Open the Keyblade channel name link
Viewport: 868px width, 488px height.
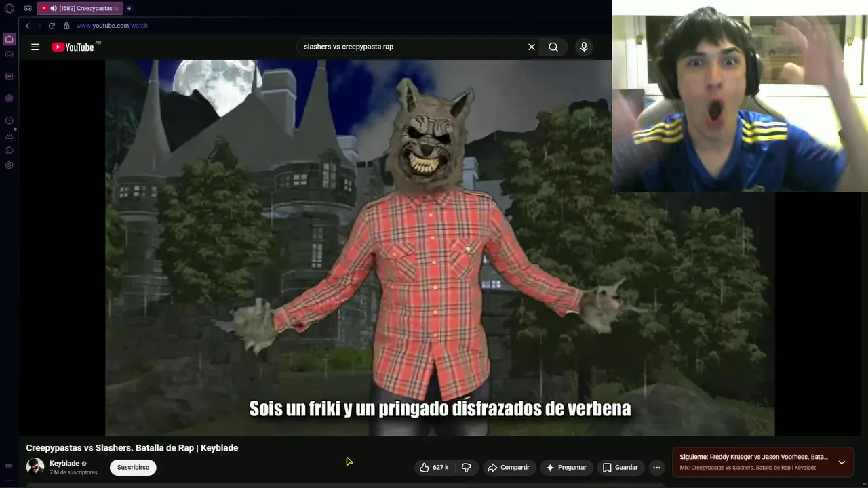64,464
